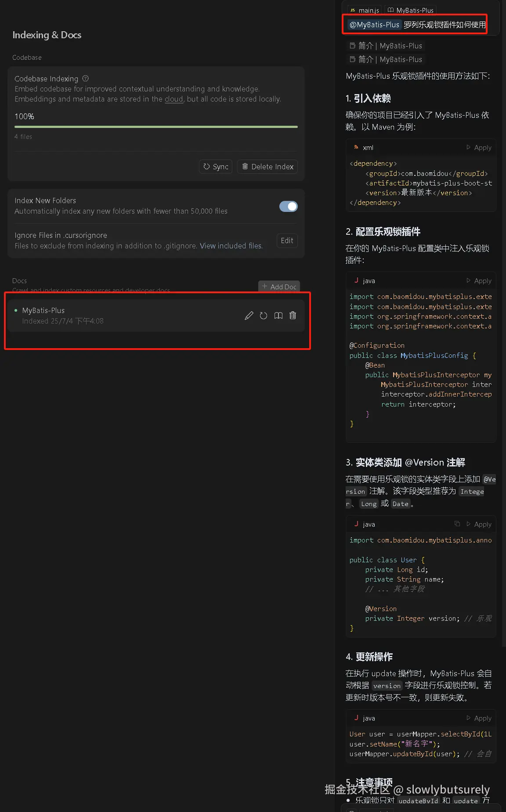This screenshot has height=812, width=506.
Task: Click the '2. 配置乐观锁插件' heading
Action: [383, 232]
